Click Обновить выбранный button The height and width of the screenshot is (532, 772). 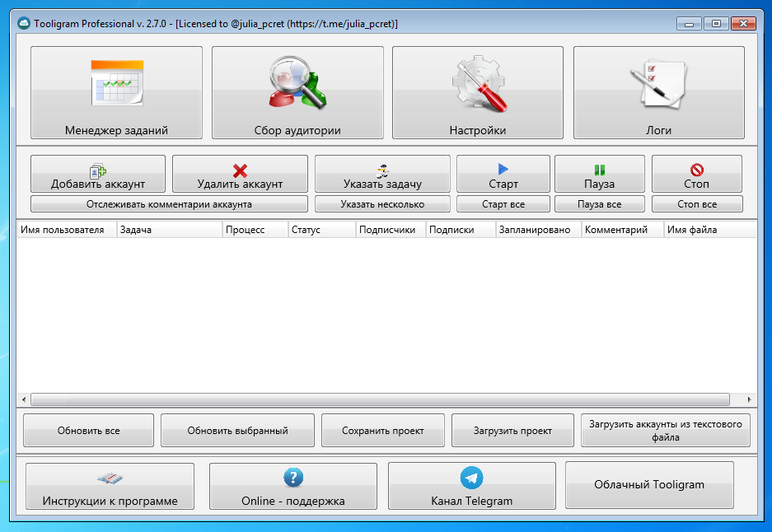click(237, 430)
